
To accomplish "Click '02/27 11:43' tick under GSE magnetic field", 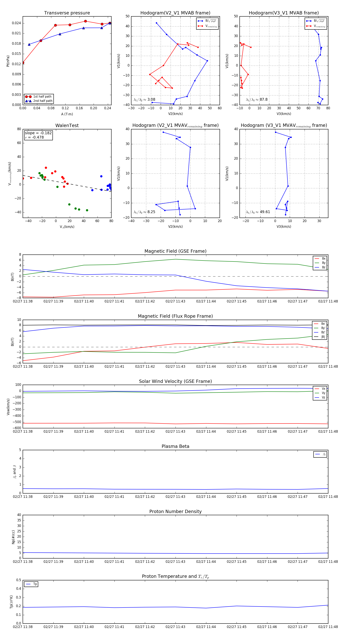I will 175,301.
